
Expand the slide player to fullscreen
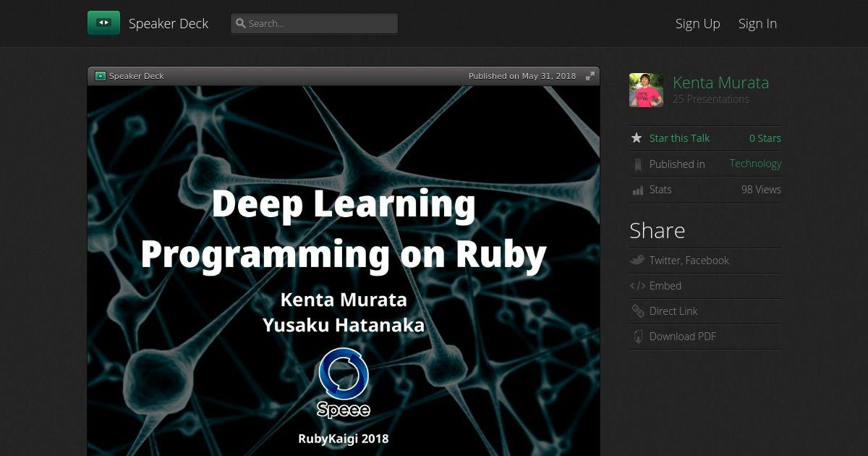pos(590,76)
